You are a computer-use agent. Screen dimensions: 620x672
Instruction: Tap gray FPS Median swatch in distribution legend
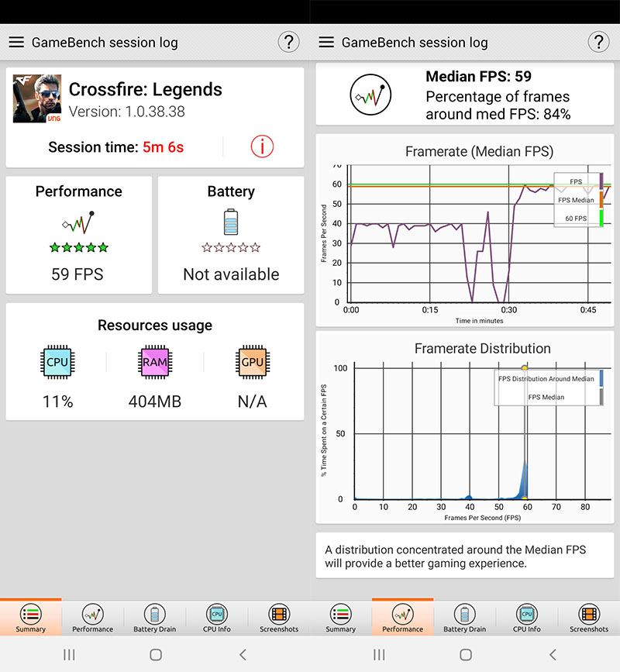click(601, 397)
